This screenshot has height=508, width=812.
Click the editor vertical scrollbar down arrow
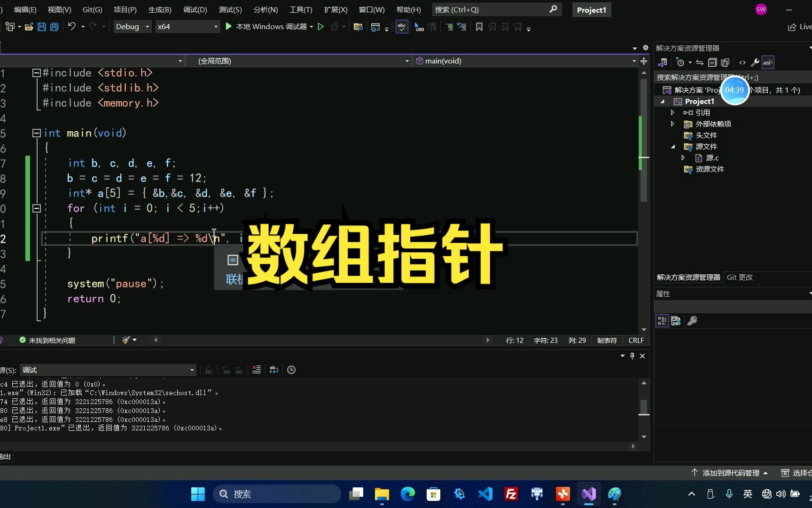[643, 329]
